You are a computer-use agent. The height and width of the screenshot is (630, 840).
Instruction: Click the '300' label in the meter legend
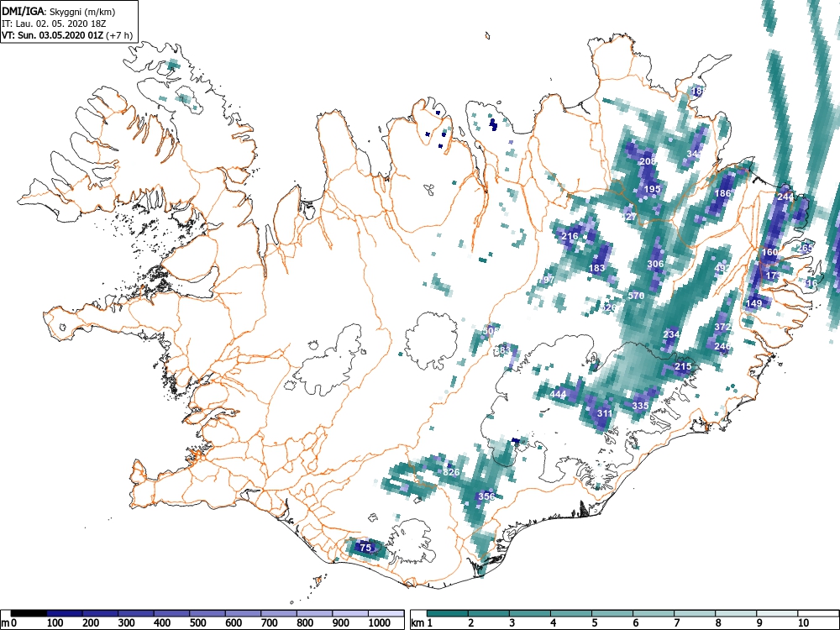[x=127, y=623]
